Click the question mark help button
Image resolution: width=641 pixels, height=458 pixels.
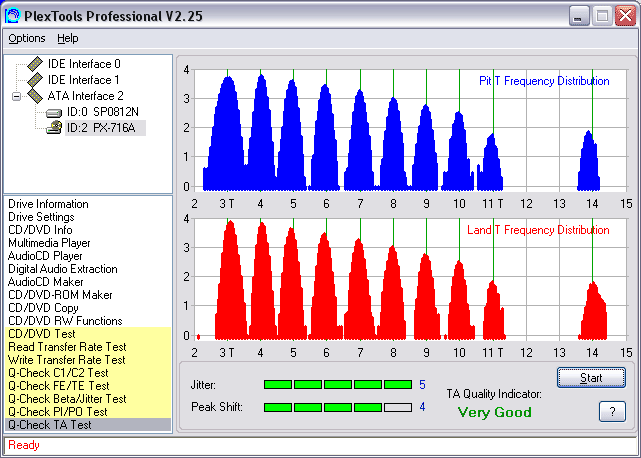coord(612,411)
